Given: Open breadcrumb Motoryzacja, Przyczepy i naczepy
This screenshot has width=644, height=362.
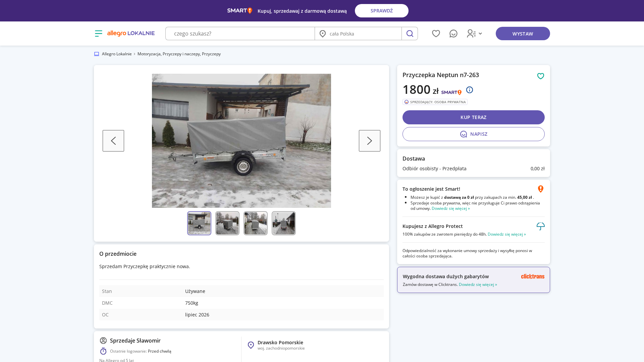Looking at the screenshot, I should pos(179,54).
